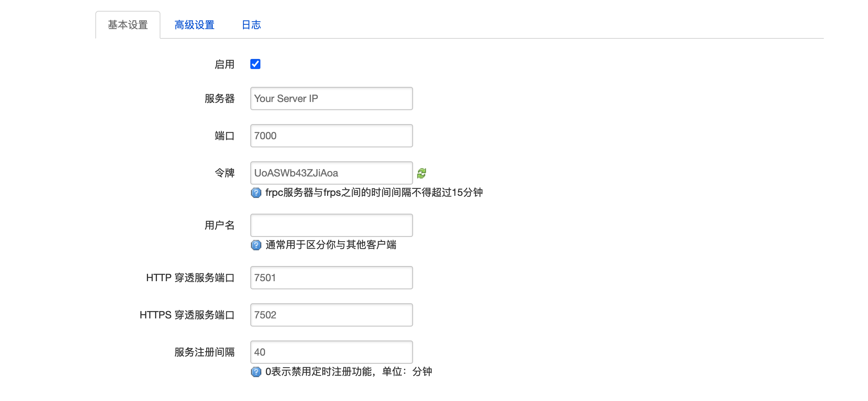Click help icon under the 服务注册间隔 field
Viewport: 868px width, 401px height.
click(x=256, y=372)
